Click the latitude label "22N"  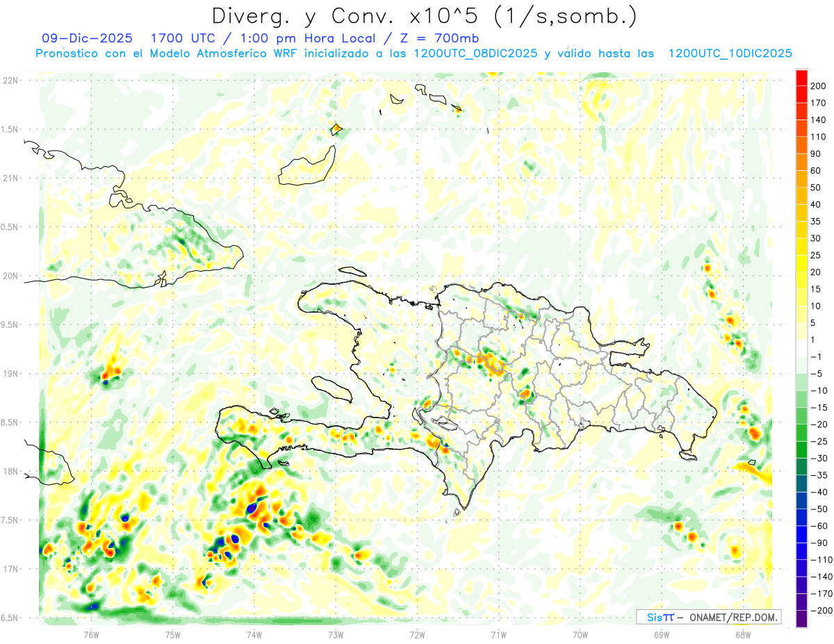[x=11, y=81]
